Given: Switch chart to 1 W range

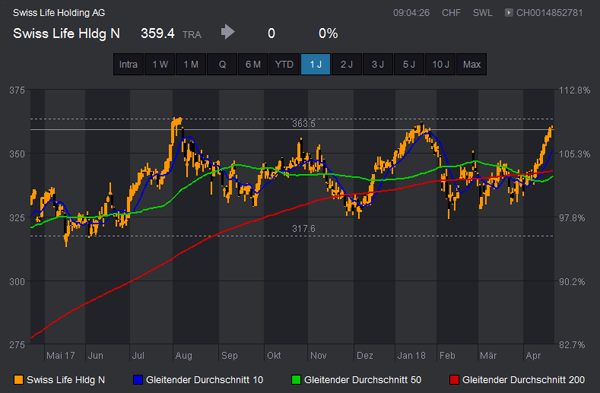Looking at the screenshot, I should click(160, 64).
